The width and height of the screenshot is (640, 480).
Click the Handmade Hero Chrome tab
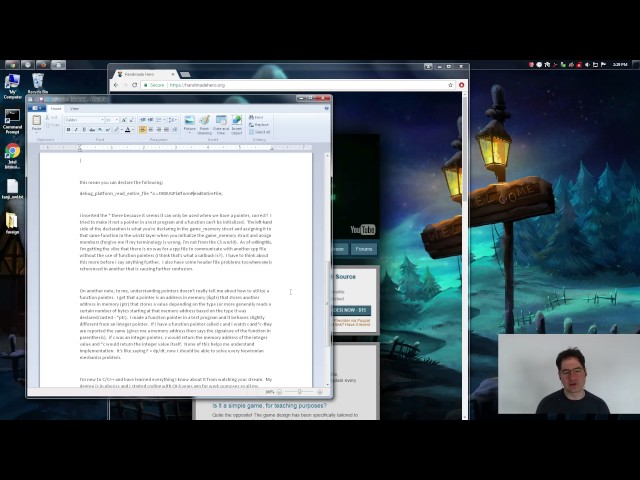coord(146,74)
